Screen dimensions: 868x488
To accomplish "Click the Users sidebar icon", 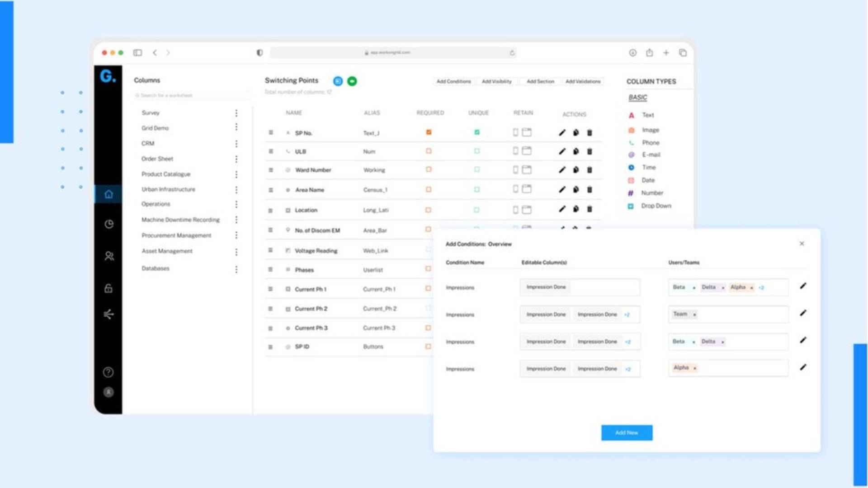I will (108, 256).
